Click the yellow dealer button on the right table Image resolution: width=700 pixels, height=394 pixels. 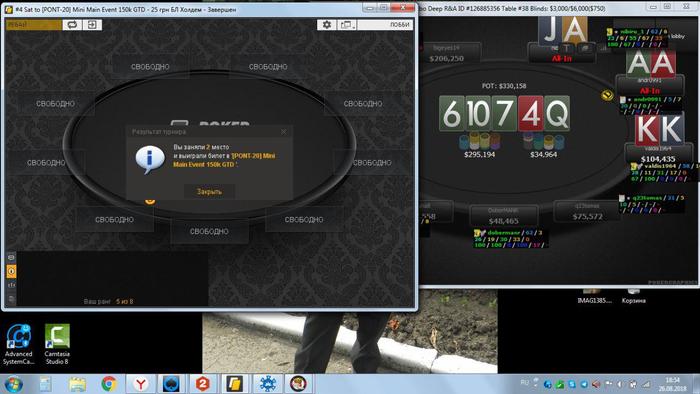tap(607, 95)
